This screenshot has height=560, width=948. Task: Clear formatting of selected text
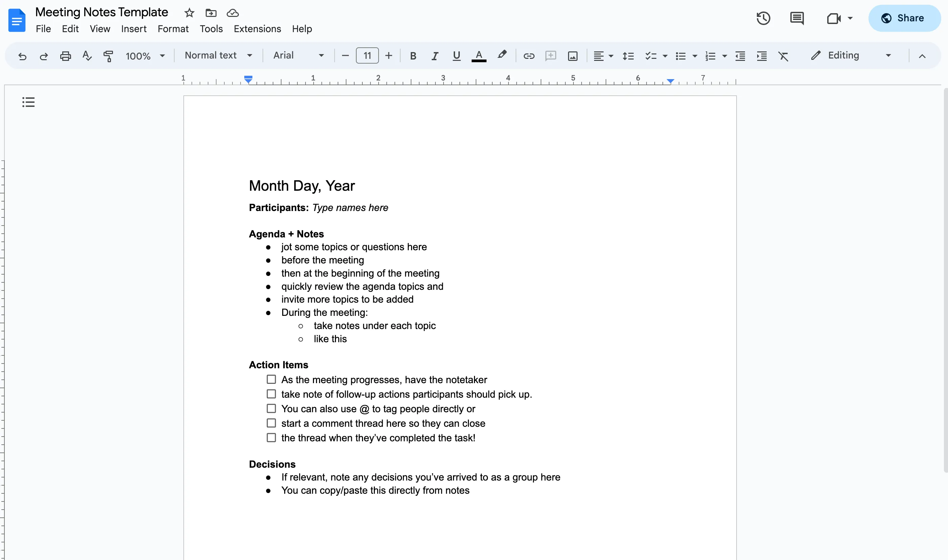point(783,55)
